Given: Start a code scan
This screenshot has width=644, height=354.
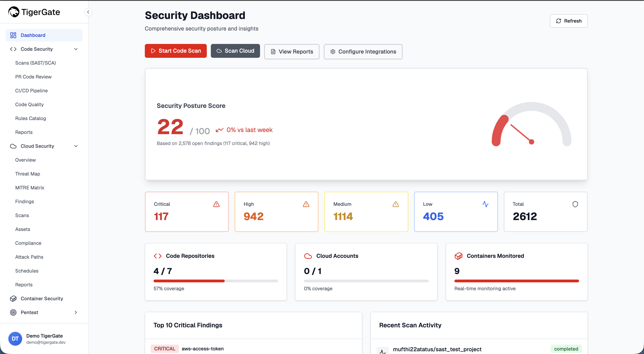Looking at the screenshot, I should point(176,51).
